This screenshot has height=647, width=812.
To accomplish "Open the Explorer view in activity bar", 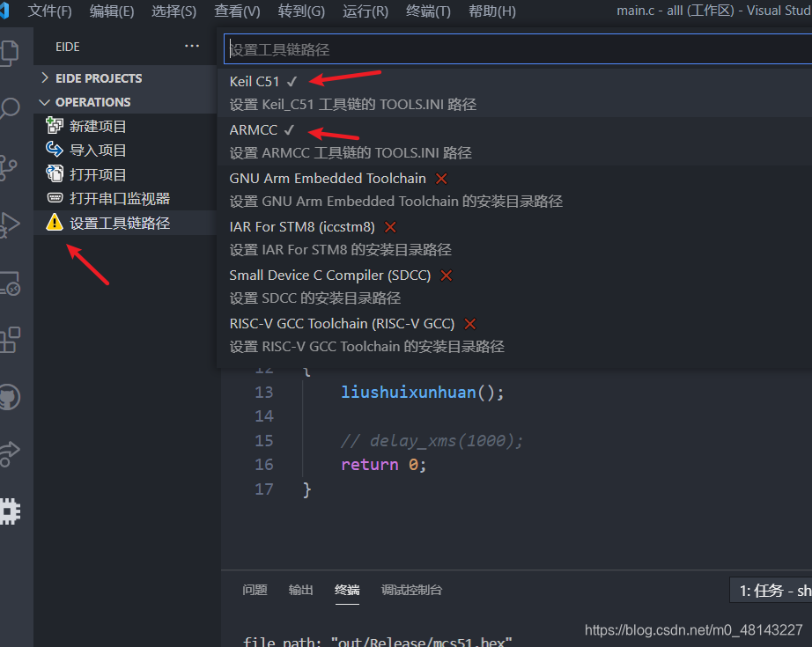I will pos(9,52).
